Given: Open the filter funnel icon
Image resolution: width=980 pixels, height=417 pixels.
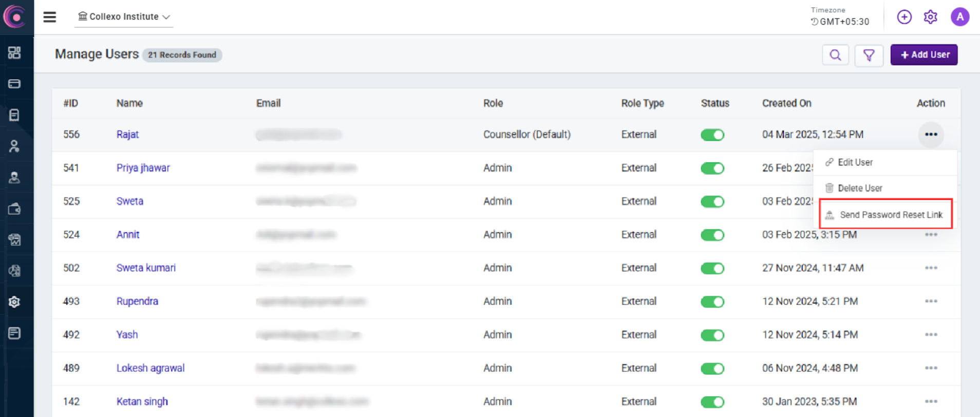Looking at the screenshot, I should 869,55.
